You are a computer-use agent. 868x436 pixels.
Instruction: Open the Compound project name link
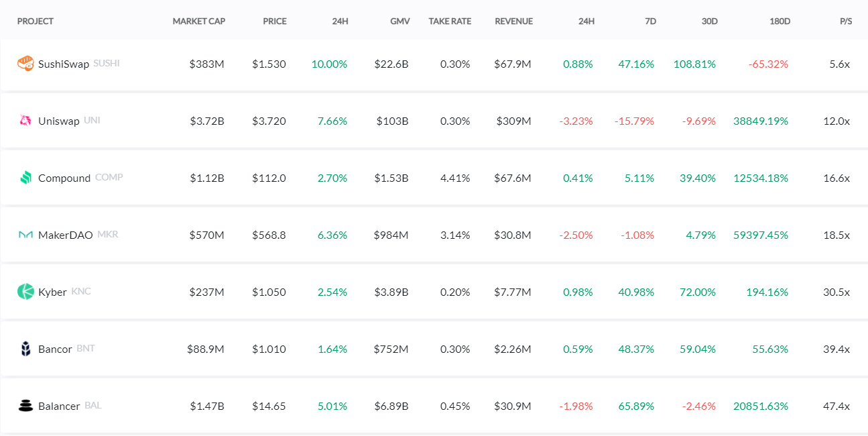coord(64,178)
